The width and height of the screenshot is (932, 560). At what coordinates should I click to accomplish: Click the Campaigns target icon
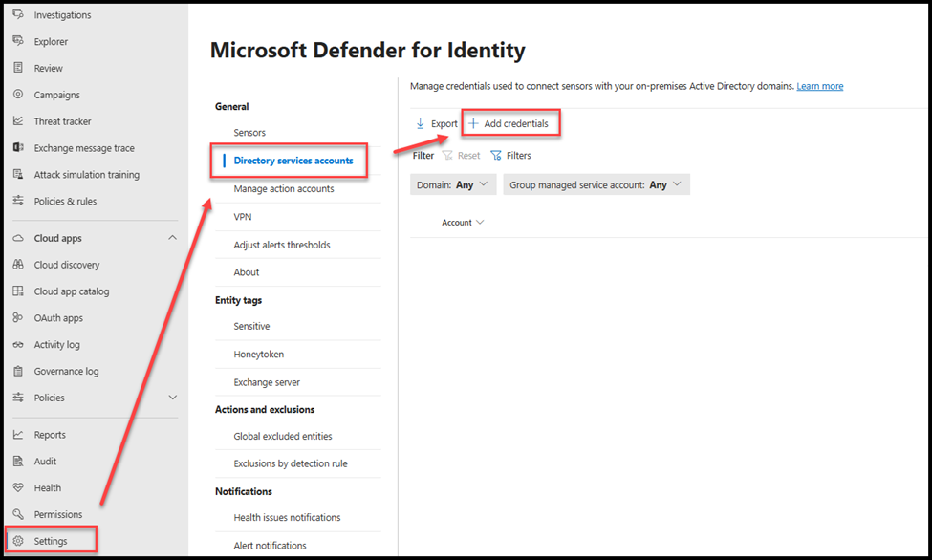18,94
